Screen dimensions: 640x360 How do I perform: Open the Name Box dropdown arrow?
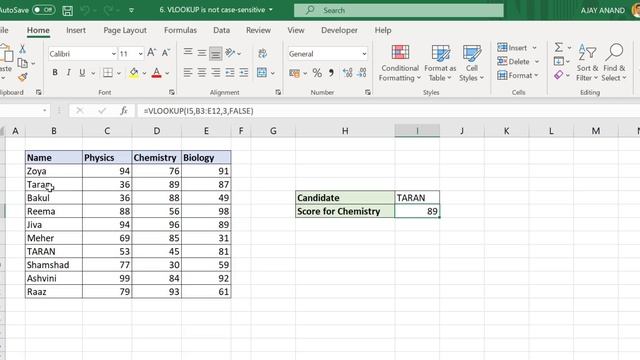coord(44,111)
